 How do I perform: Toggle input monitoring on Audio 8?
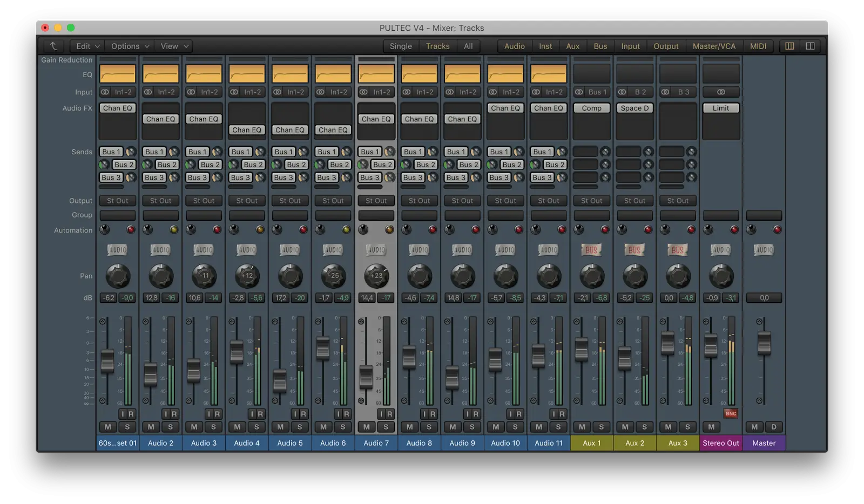click(x=424, y=414)
